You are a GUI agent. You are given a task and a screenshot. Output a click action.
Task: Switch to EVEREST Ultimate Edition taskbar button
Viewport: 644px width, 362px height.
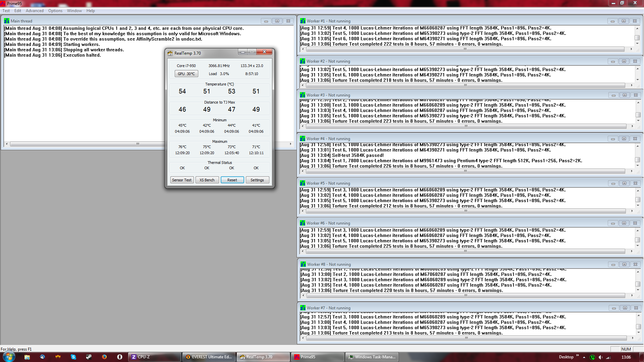coord(209,357)
